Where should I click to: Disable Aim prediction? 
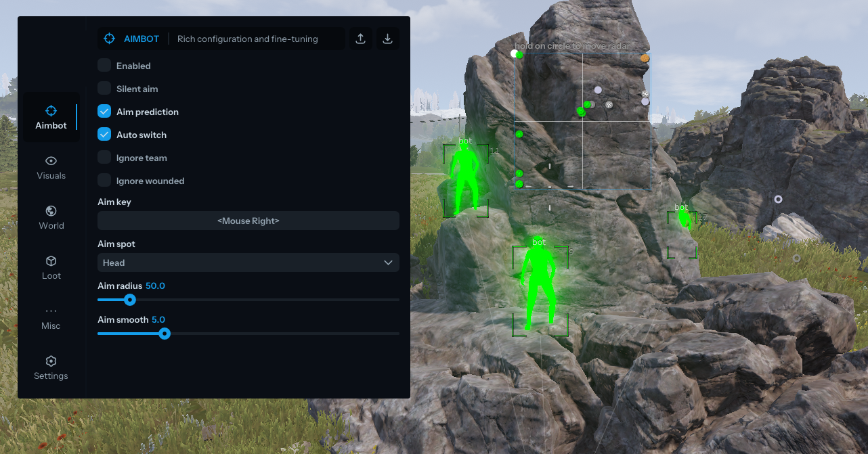click(x=104, y=111)
